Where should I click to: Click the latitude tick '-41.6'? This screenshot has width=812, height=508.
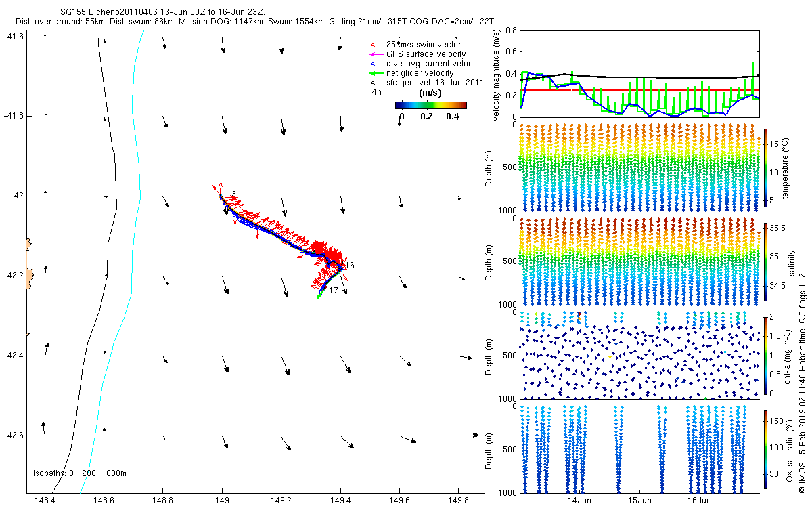(14, 36)
